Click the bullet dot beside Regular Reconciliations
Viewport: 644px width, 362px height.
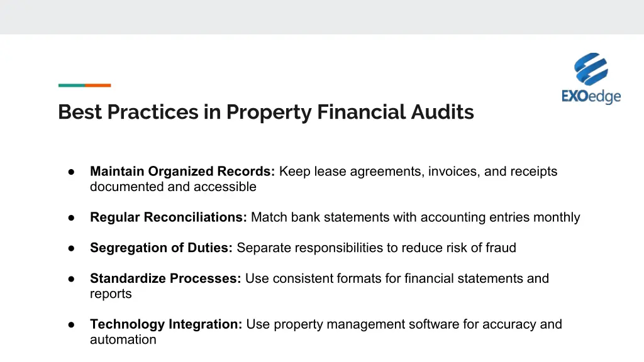point(72,217)
